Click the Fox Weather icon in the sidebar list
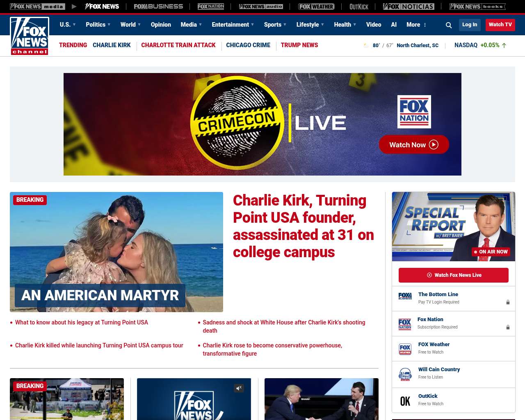Viewport: 525px width, 420px height. [405, 349]
